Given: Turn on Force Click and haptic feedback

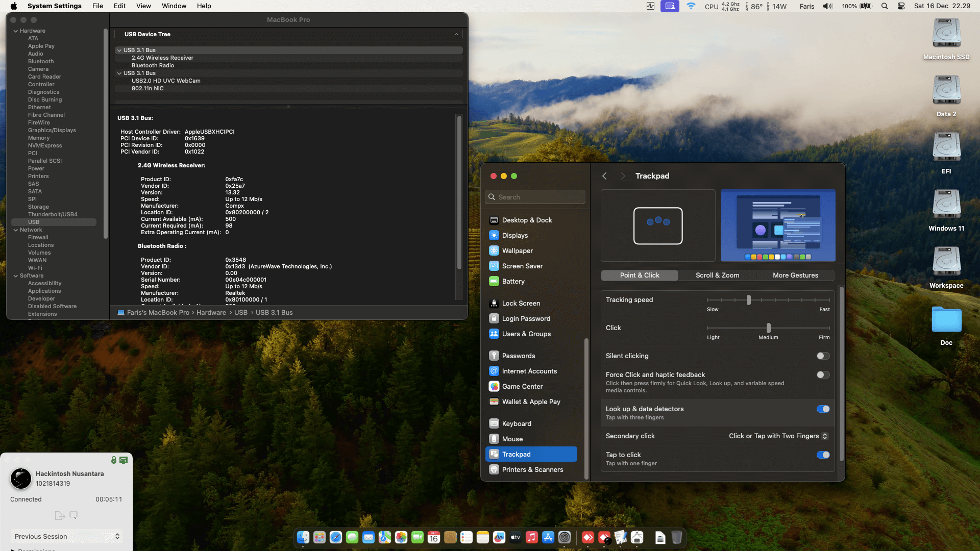Looking at the screenshot, I should tap(823, 374).
